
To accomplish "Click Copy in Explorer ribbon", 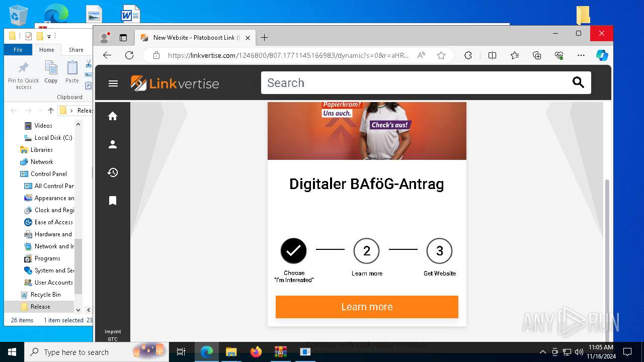I will pos(51,72).
